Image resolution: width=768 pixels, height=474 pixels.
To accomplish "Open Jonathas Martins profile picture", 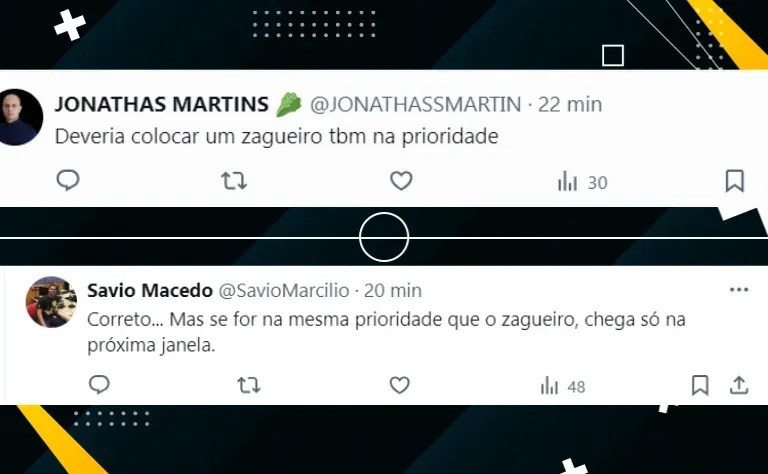I will (x=19, y=117).
